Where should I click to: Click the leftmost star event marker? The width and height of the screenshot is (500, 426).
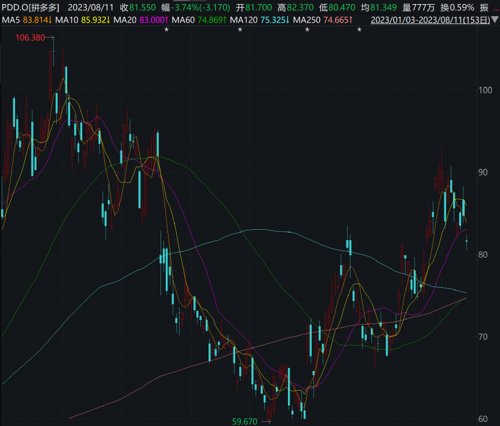167,30
